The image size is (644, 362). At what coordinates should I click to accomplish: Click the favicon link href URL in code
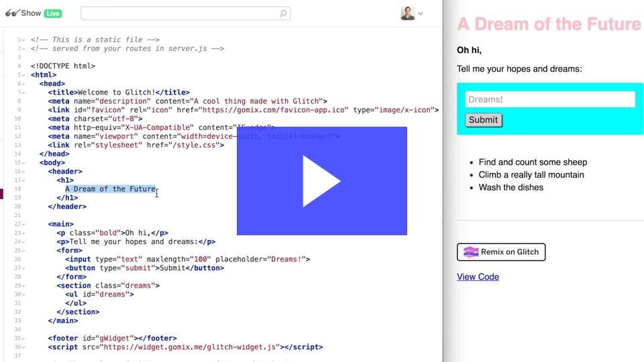point(274,110)
